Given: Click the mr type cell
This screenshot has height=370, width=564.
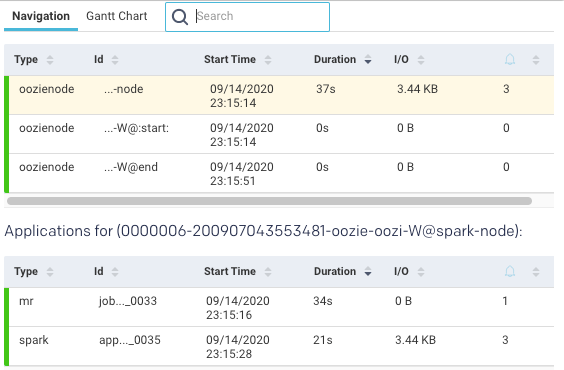Looking at the screenshot, I should pos(26,301).
